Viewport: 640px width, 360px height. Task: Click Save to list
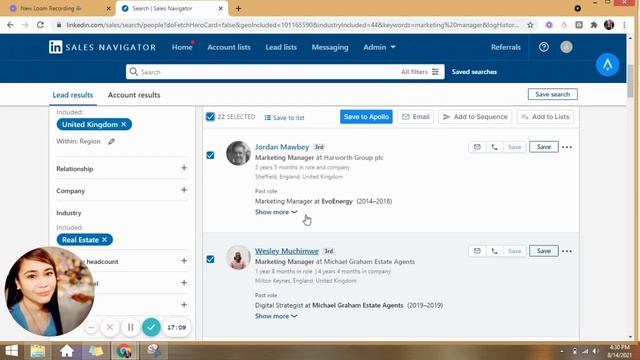[284, 118]
